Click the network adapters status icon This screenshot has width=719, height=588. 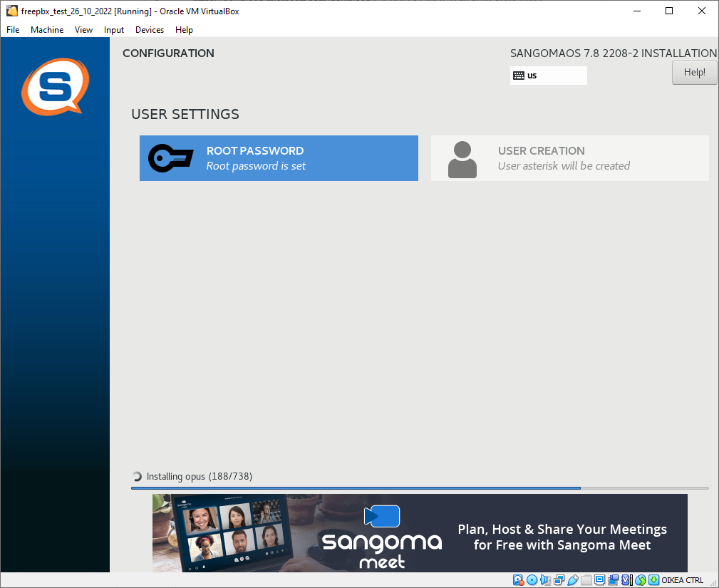(559, 580)
